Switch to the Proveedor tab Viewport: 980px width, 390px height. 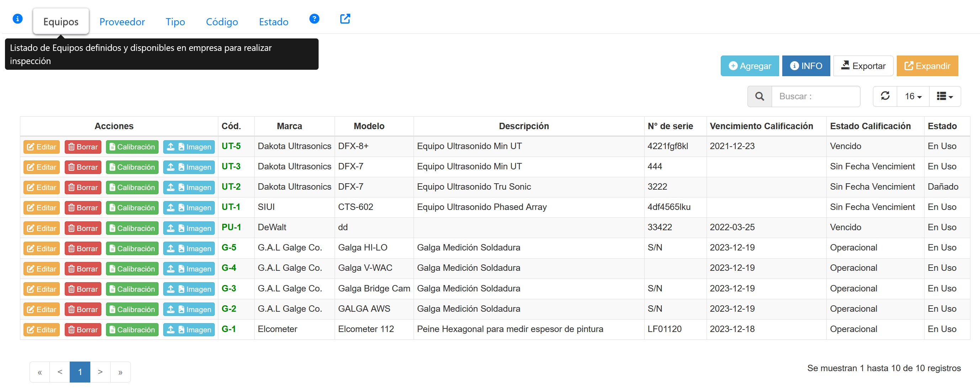(x=122, y=22)
